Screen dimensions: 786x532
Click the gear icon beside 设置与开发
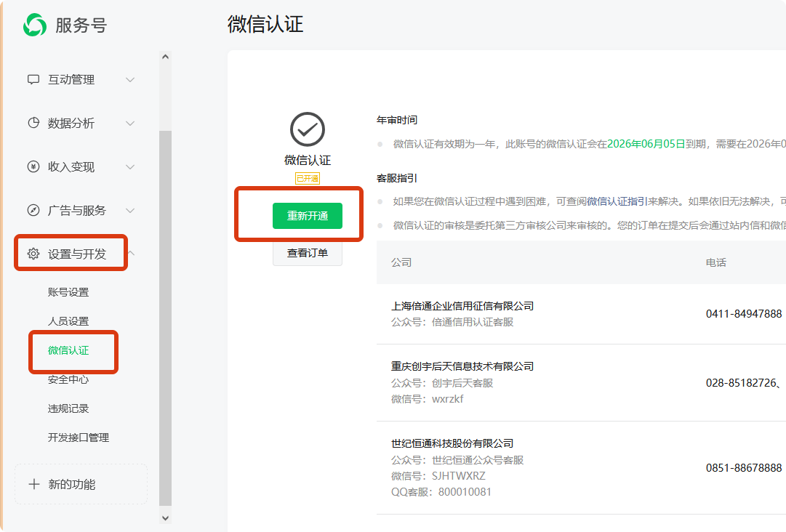point(33,254)
